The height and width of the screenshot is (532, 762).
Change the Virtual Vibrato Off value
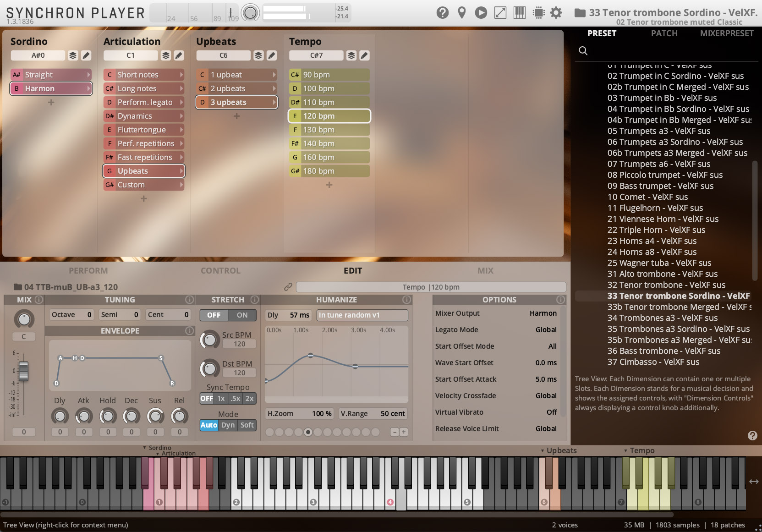(x=552, y=412)
